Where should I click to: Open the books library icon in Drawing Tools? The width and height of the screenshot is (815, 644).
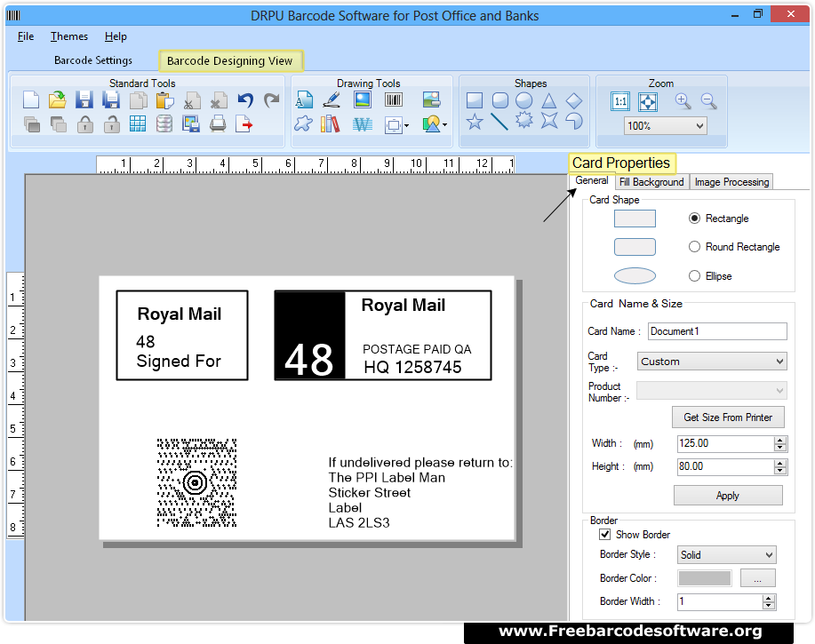tap(331, 124)
